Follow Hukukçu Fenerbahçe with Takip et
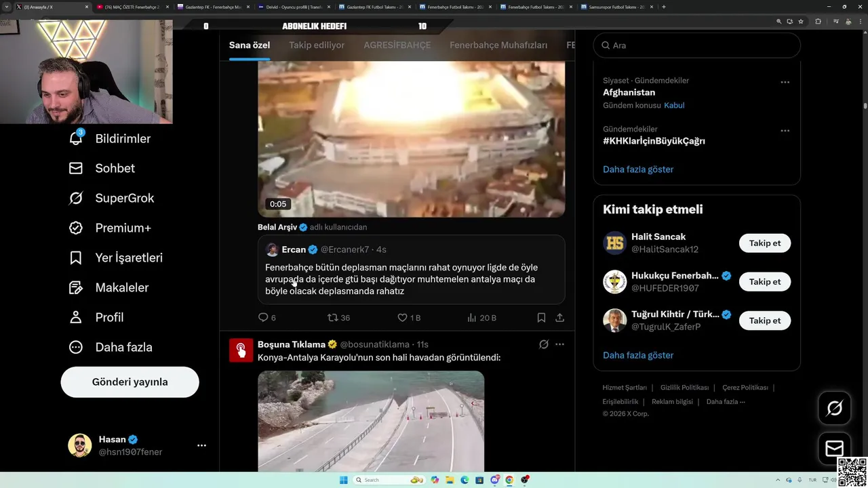 point(764,282)
